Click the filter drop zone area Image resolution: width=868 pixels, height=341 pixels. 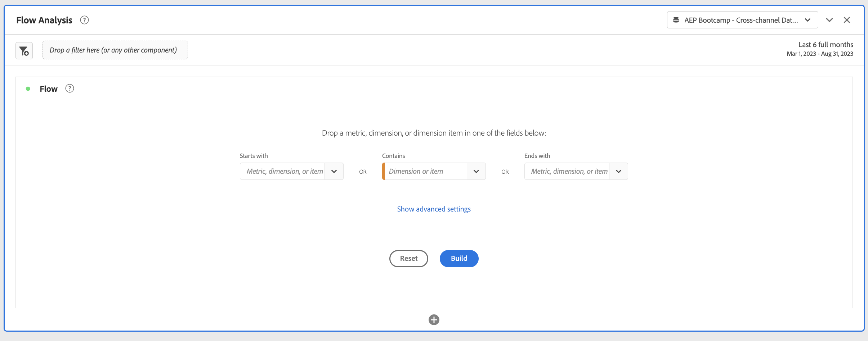click(x=115, y=50)
